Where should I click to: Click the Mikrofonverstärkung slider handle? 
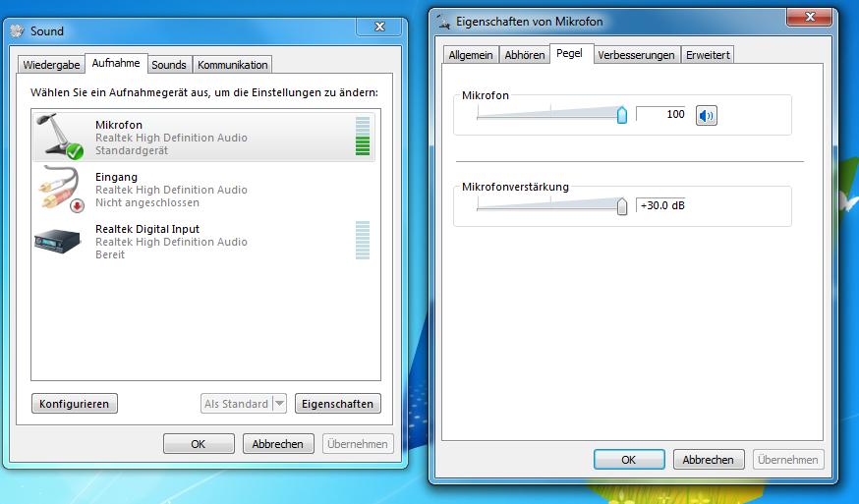(622, 206)
